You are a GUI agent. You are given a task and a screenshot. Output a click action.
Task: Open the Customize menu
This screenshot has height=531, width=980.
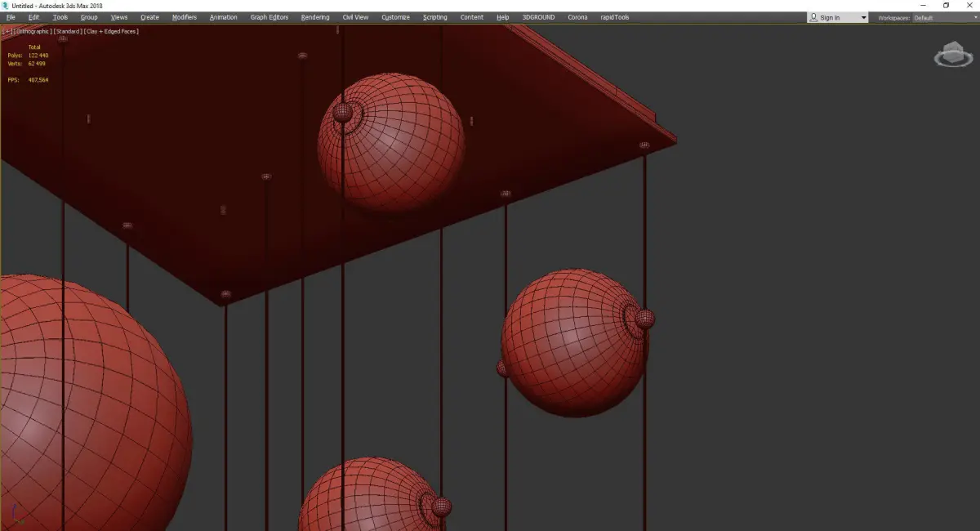point(396,17)
